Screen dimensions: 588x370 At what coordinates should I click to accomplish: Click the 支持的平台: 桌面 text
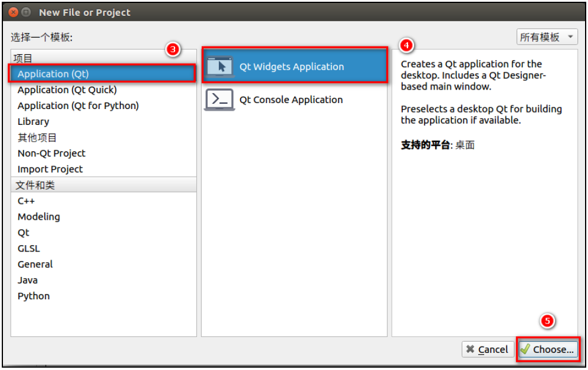point(438,145)
